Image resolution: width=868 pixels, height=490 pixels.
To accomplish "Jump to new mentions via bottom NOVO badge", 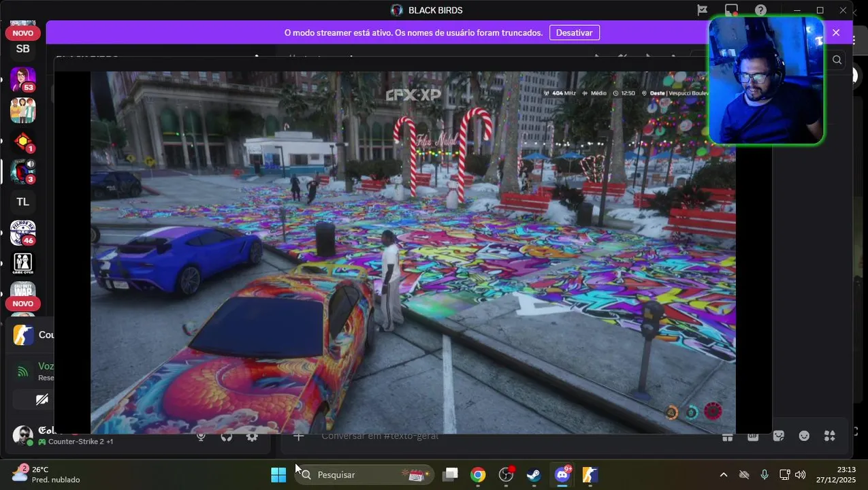I will [x=23, y=304].
